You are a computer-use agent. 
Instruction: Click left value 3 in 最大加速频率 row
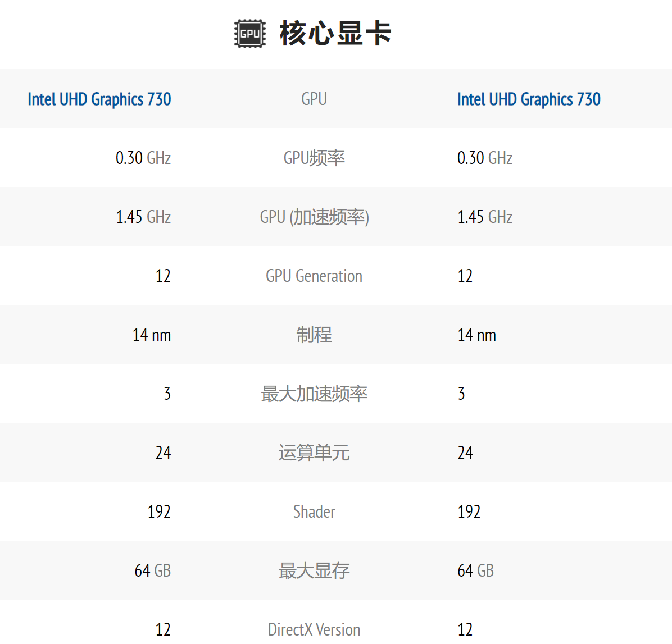click(x=167, y=394)
